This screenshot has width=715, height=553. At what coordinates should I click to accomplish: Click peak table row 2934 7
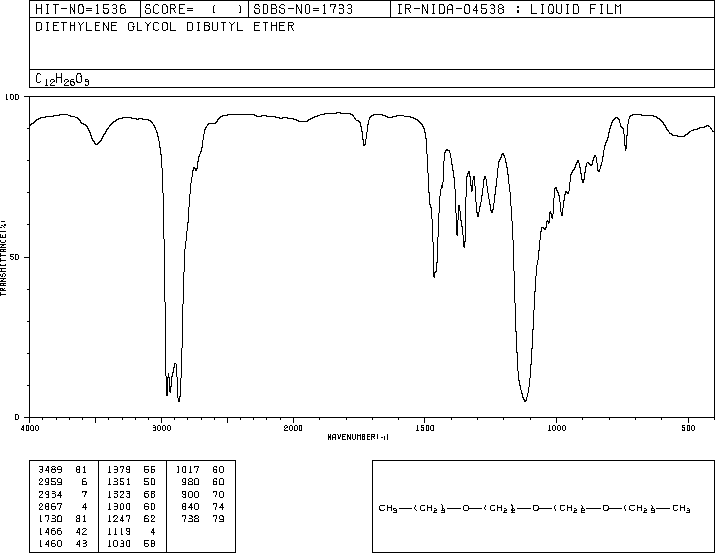(63, 495)
